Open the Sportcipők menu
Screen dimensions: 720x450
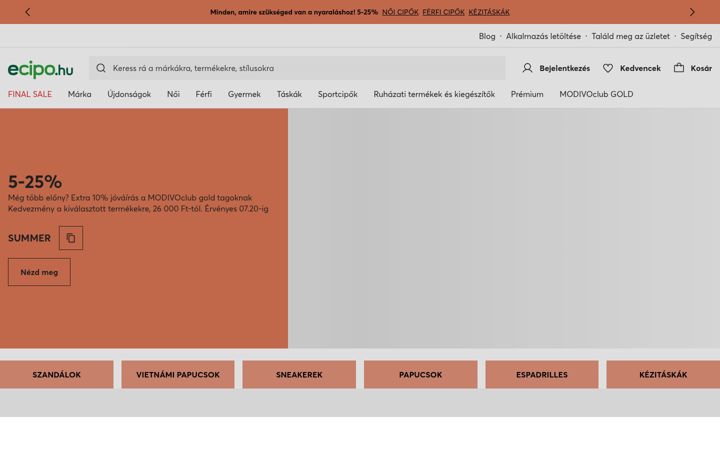338,94
